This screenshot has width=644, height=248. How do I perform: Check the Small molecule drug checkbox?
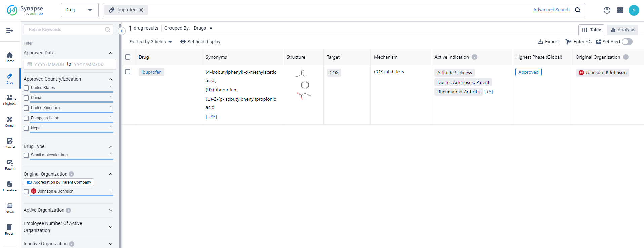tap(26, 155)
